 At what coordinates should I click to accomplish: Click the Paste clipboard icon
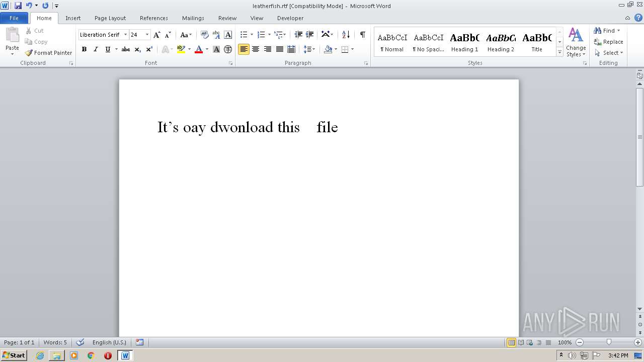(x=12, y=36)
